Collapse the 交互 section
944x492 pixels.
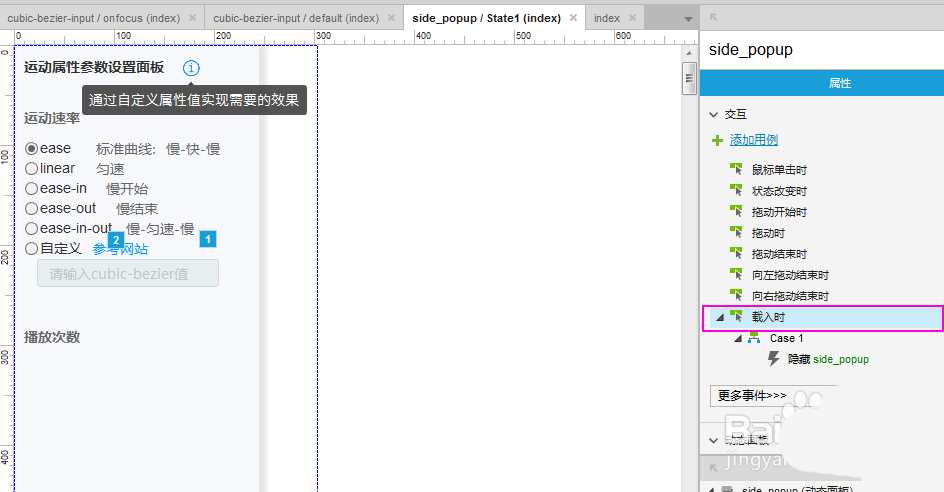(713, 115)
